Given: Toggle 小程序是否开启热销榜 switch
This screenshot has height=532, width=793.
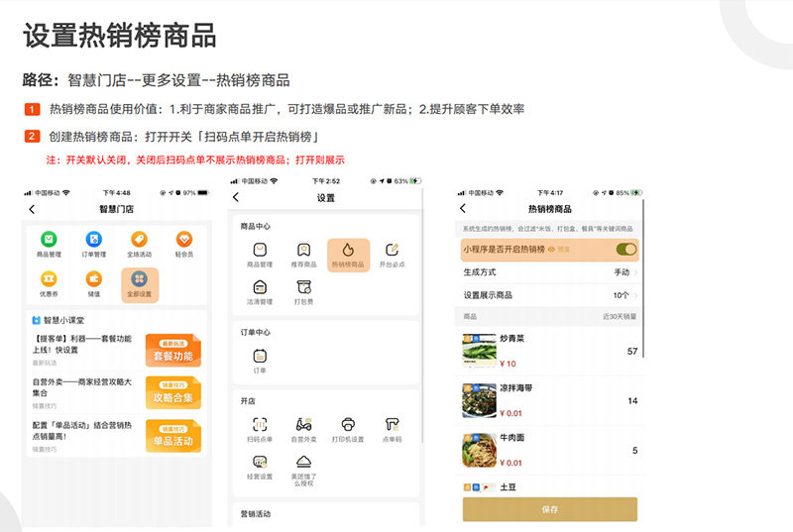Looking at the screenshot, I should 626,249.
